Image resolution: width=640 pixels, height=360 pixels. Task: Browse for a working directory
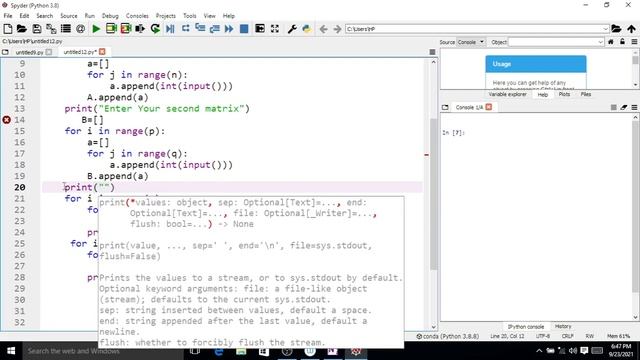pos(616,29)
